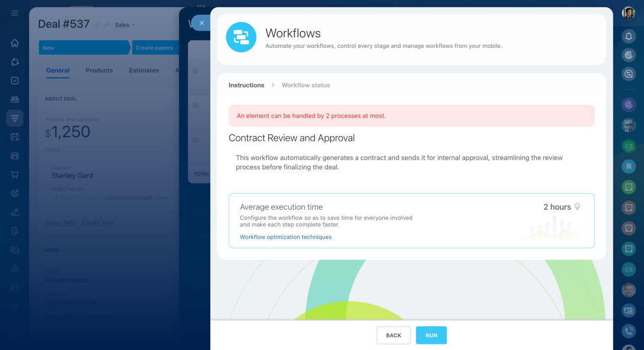This screenshot has height=350, width=644.
Task: Click the phone call icon in right sidebar
Action: (x=628, y=330)
